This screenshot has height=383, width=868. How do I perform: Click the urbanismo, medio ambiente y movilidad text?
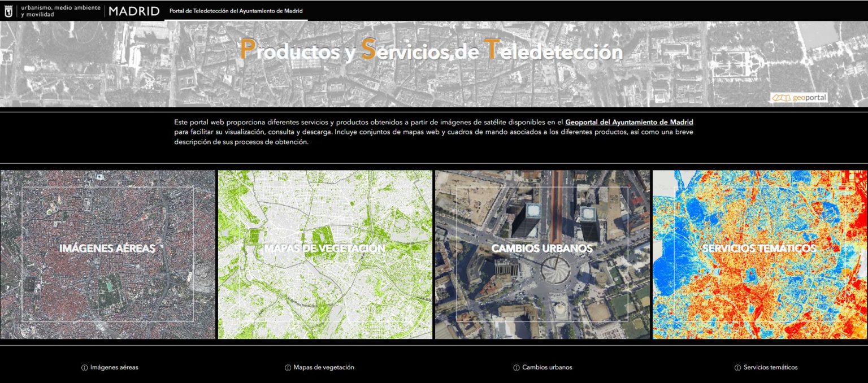[x=60, y=11]
